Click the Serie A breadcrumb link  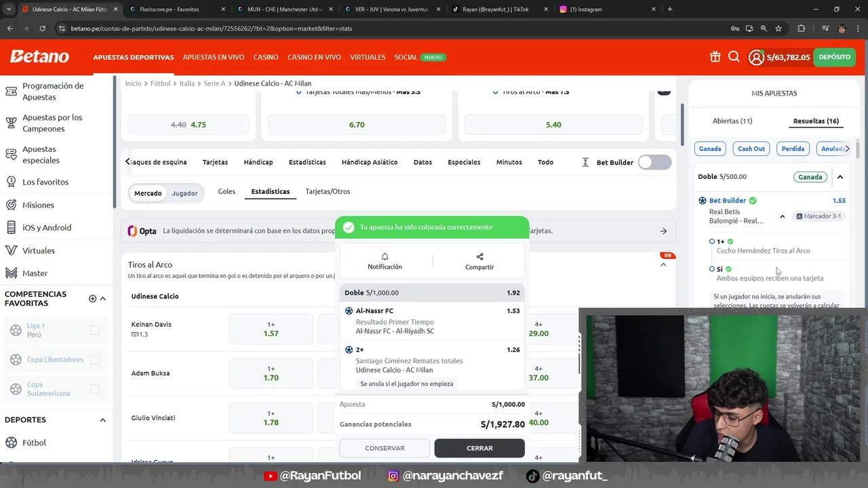214,83
